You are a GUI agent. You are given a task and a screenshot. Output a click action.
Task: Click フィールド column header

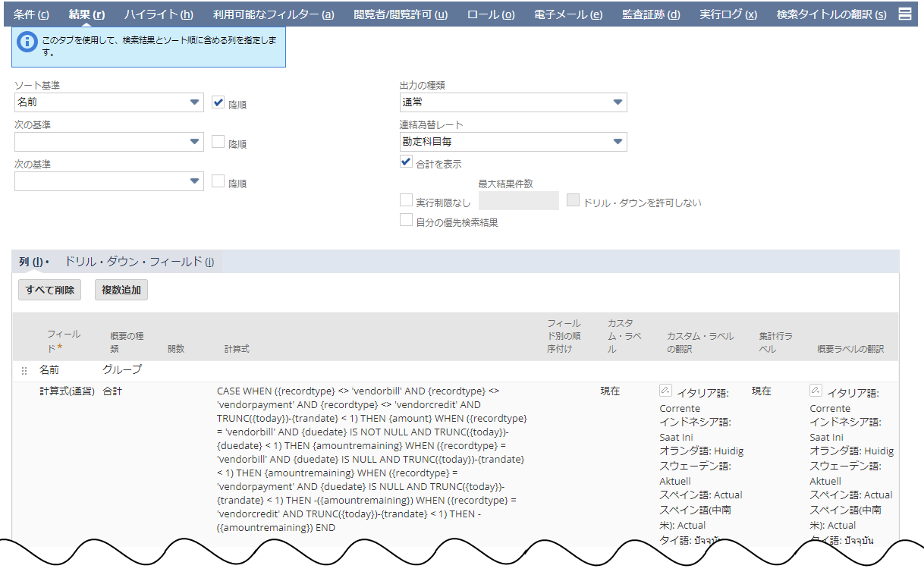point(64,341)
